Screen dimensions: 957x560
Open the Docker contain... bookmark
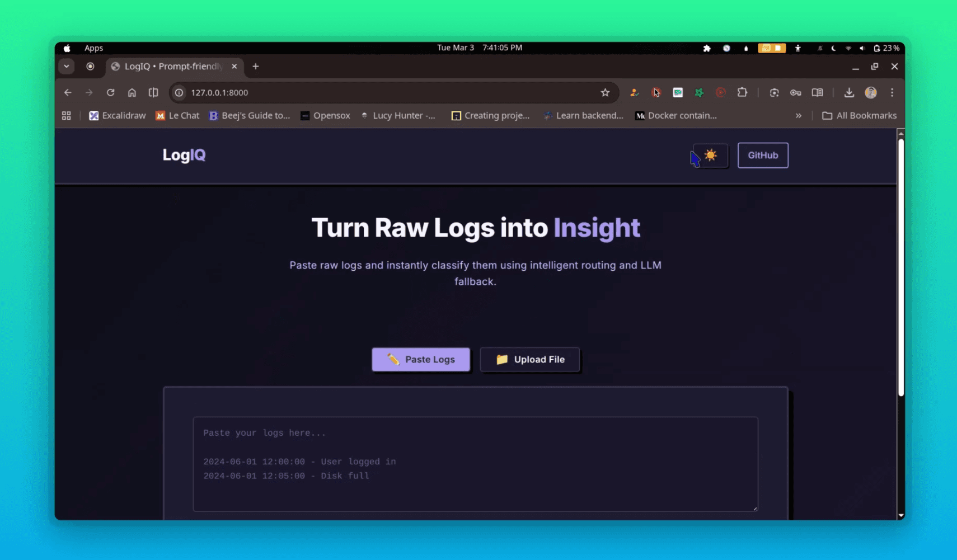tap(675, 116)
